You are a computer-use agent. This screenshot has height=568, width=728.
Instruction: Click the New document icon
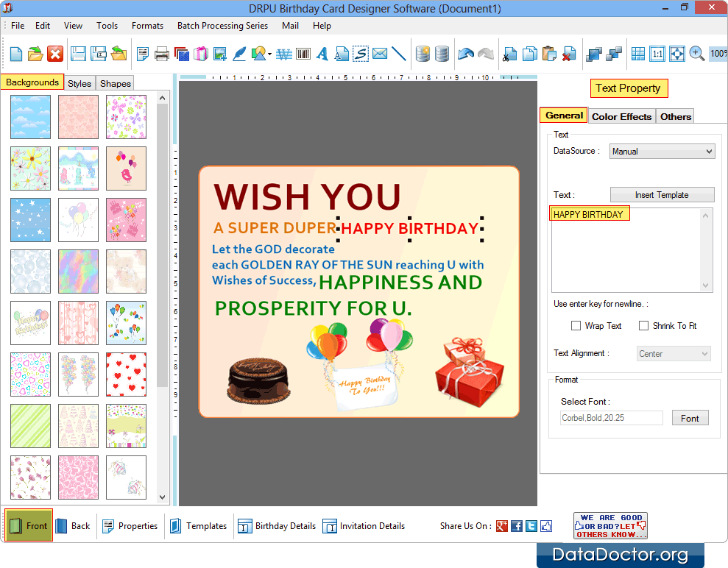[15, 54]
